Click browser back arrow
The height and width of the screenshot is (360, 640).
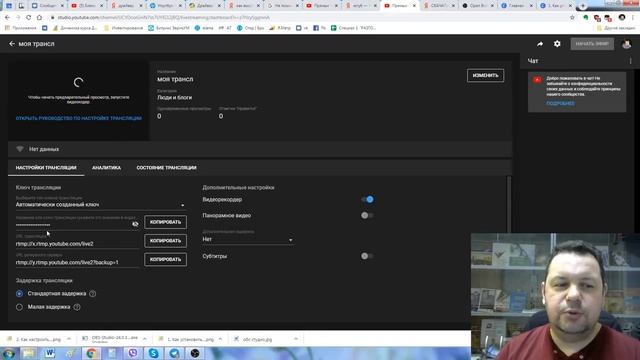pyautogui.click(x=7, y=18)
